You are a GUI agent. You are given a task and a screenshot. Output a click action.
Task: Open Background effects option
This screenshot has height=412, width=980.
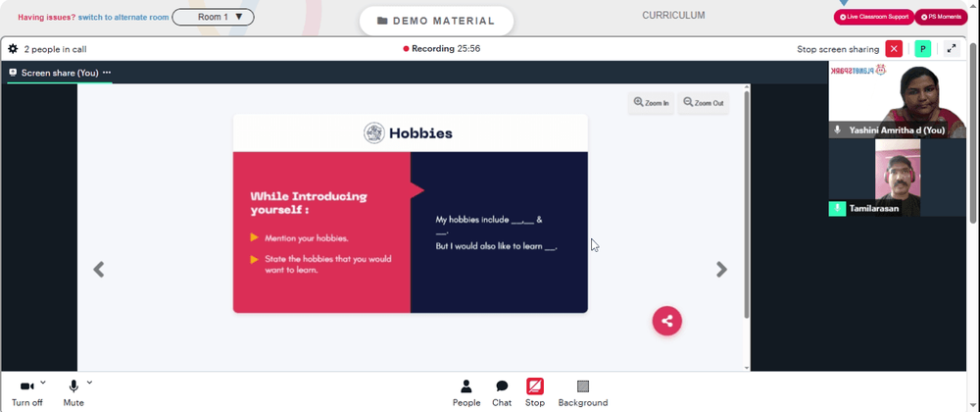point(582,394)
